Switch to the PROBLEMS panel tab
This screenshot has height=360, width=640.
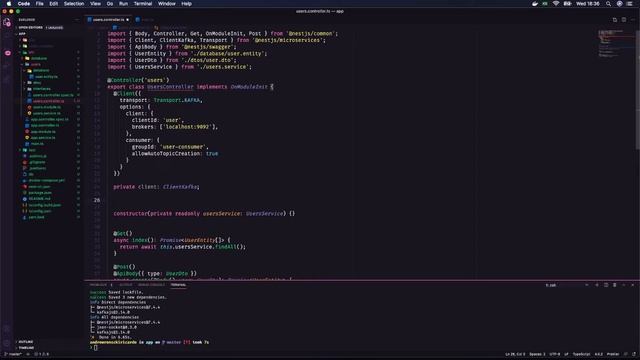[x=98, y=285]
